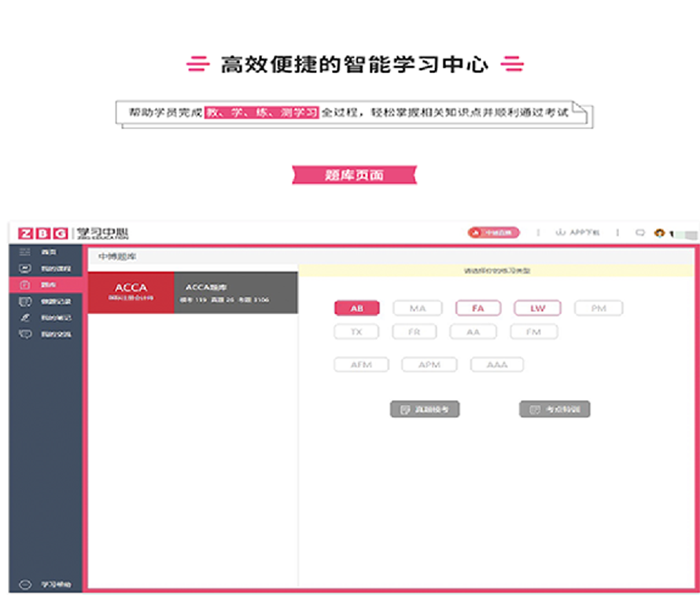Click the 真题模考 button
This screenshot has width=700, height=595.
tap(425, 410)
